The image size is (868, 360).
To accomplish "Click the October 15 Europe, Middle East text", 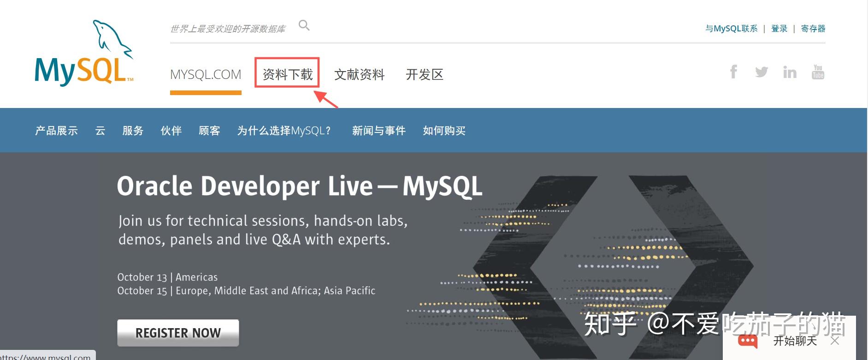I will tap(246, 291).
